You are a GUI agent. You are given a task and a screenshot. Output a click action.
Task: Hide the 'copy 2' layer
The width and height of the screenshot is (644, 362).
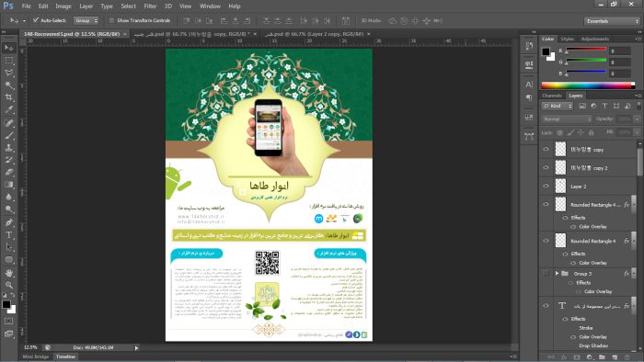(x=546, y=167)
